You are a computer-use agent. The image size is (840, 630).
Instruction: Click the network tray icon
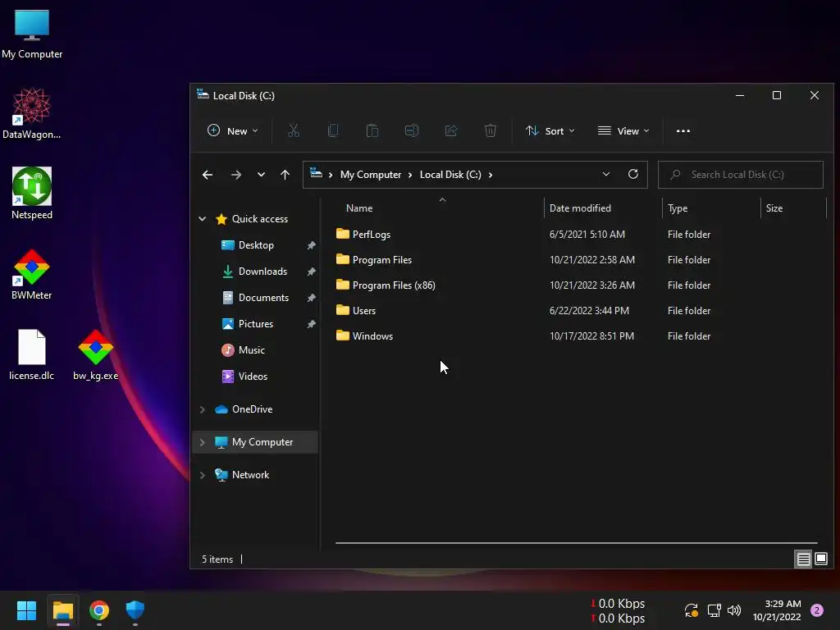coord(714,610)
